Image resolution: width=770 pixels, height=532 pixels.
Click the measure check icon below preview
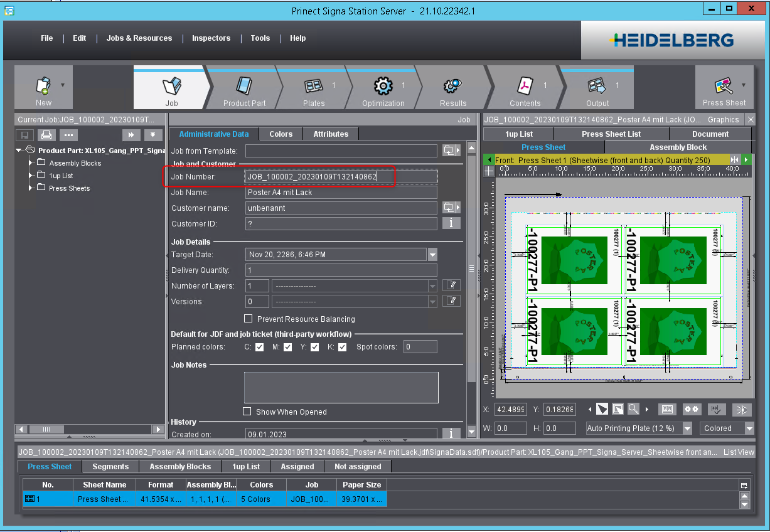coord(717,410)
